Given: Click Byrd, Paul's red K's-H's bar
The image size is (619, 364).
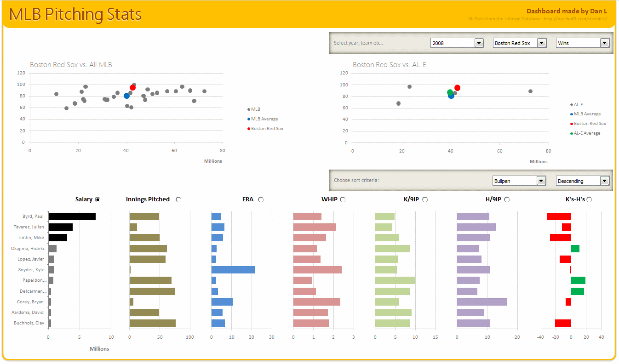Looking at the screenshot, I should pos(559,216).
